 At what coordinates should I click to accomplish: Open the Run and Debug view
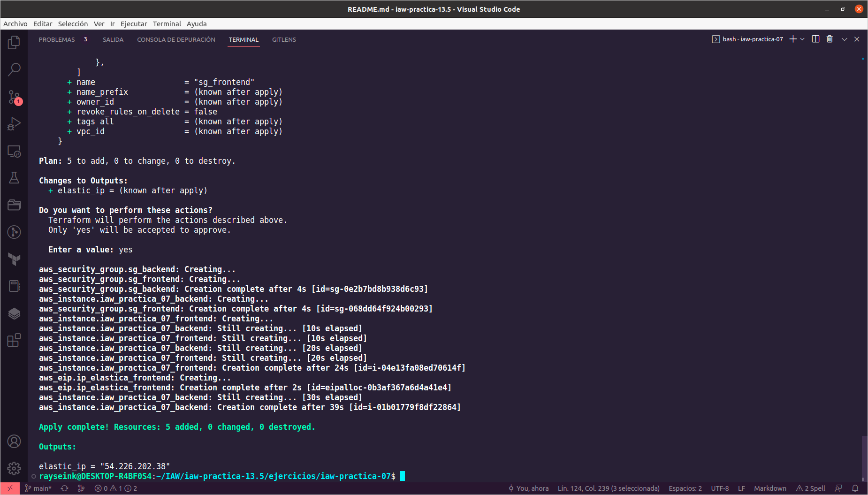[x=14, y=123]
